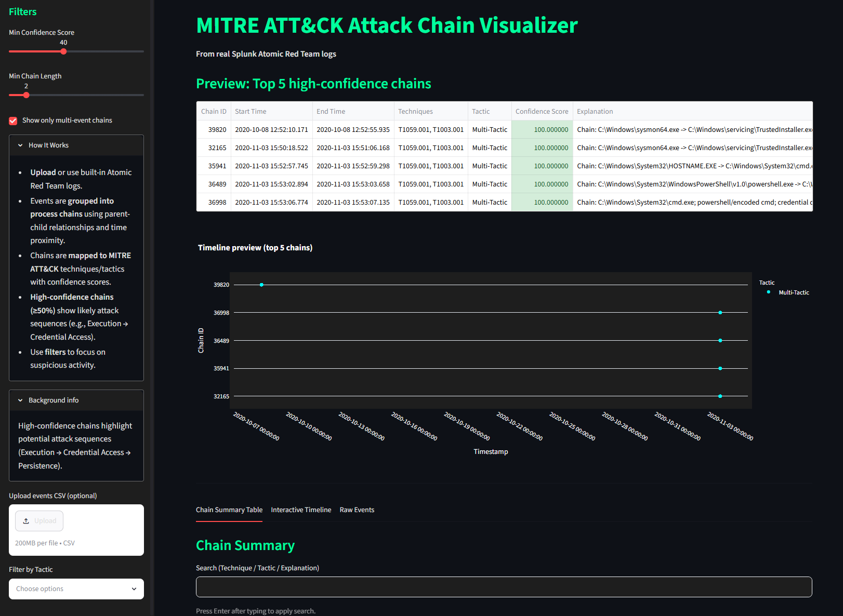Select chain ID cell 36998
The width and height of the screenshot is (843, 616).
214,203
